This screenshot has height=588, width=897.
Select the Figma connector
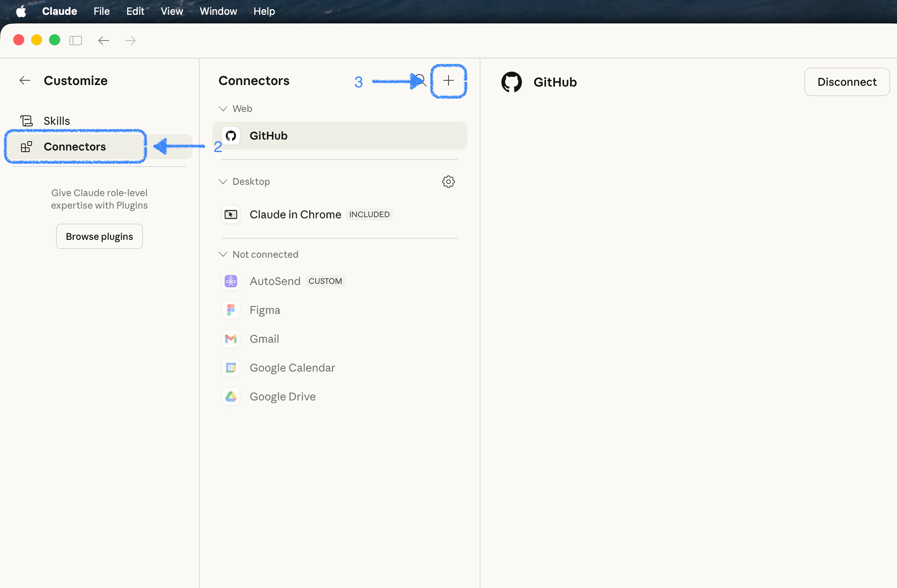click(265, 310)
